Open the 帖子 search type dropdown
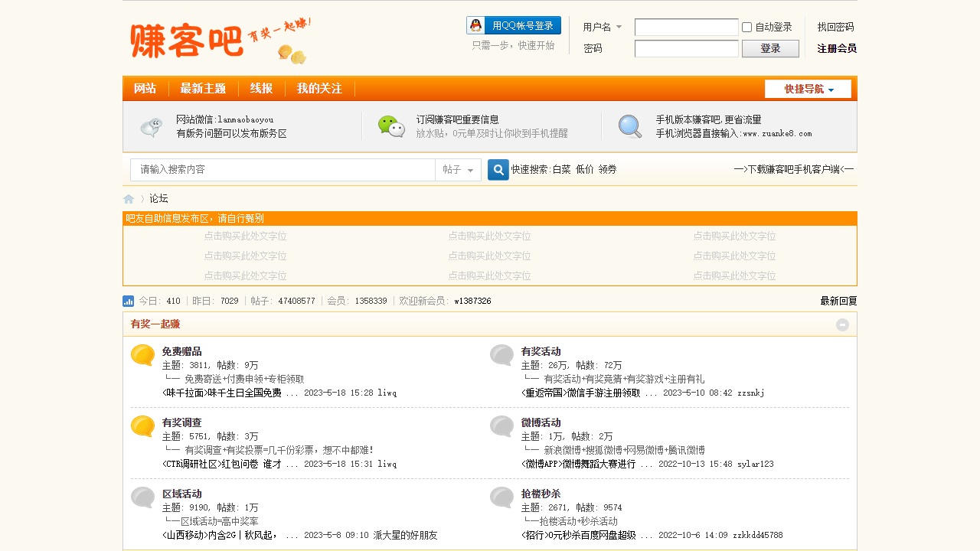Screen dimensions: 980x551 tap(458, 170)
